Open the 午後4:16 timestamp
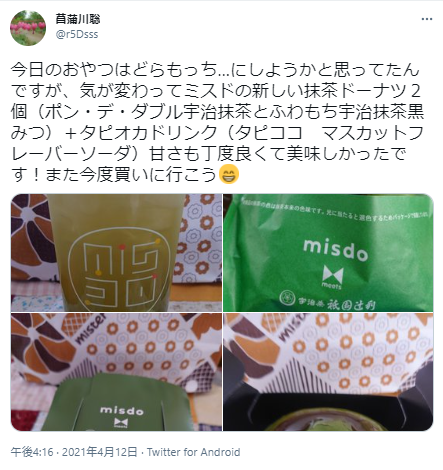Viewport: 443px width, 470px height. (32, 452)
